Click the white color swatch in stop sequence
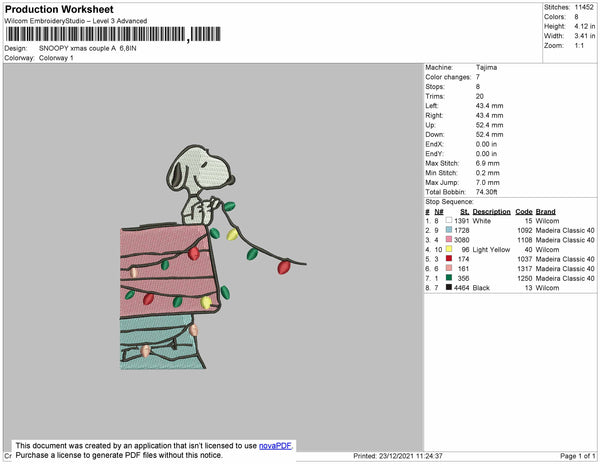This screenshot has height=464, width=600. [449, 220]
